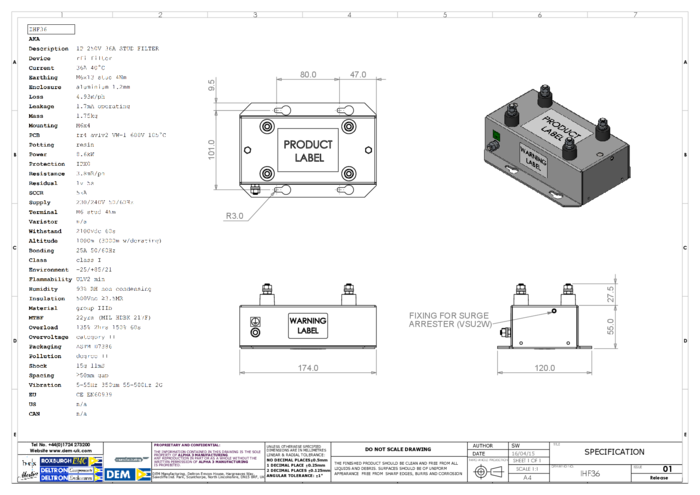
Task: Click the Flammability row label
Action: [x=50, y=279]
